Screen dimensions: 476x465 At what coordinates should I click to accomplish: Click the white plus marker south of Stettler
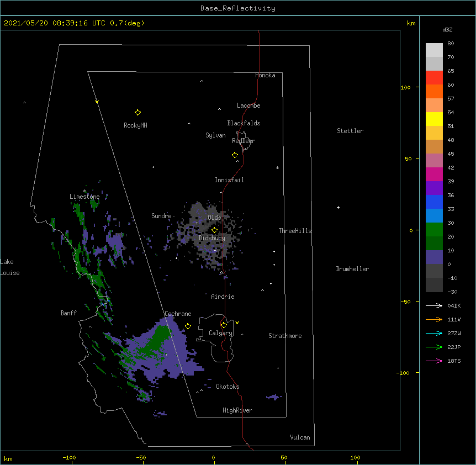point(338,207)
